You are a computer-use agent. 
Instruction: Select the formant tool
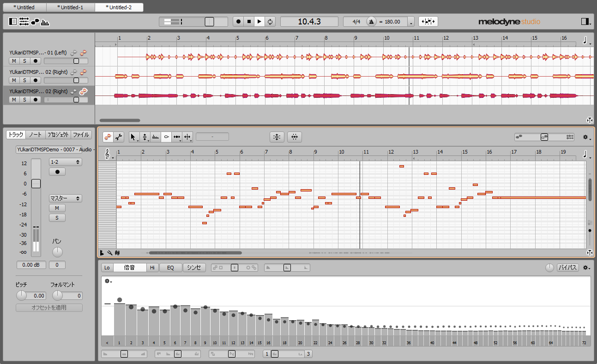pyautogui.click(x=156, y=137)
